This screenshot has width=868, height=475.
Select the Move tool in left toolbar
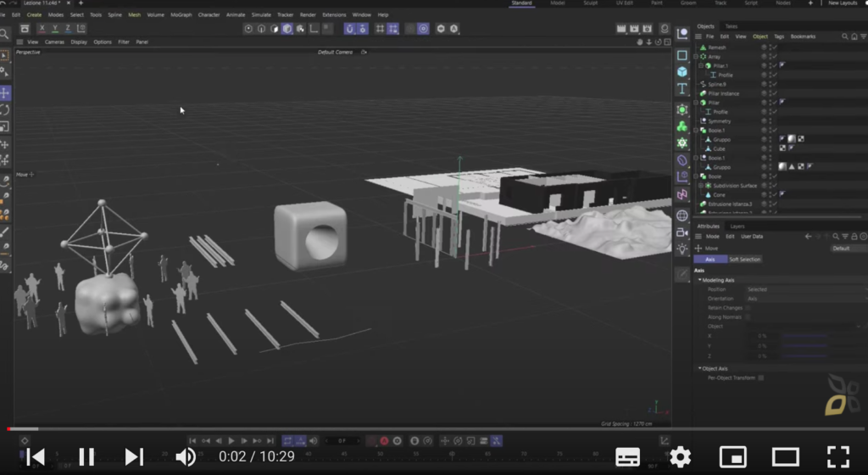click(5, 93)
